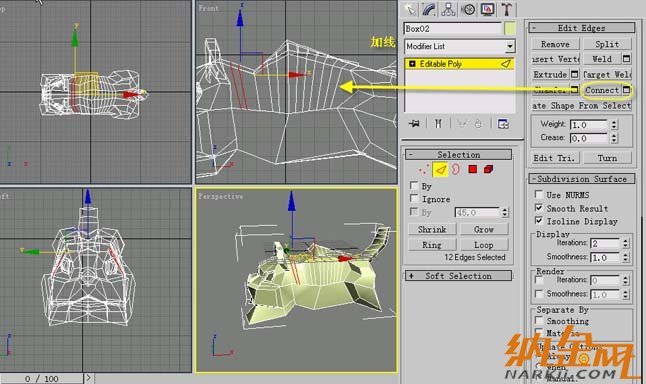Screen dimensions: 646x384
Task: Click the Split button
Action: click(x=607, y=44)
